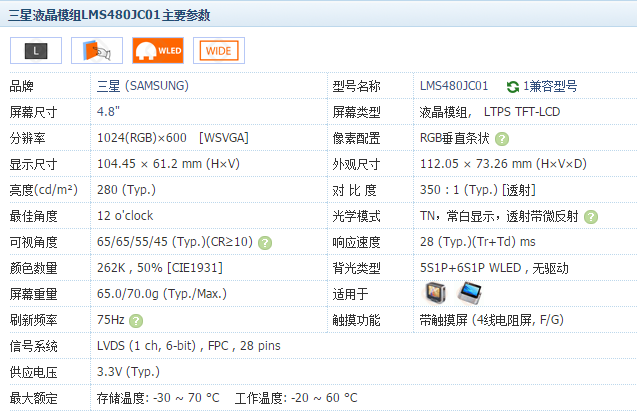
Task: Click the 光学模式 row label
Action: [x=356, y=217]
